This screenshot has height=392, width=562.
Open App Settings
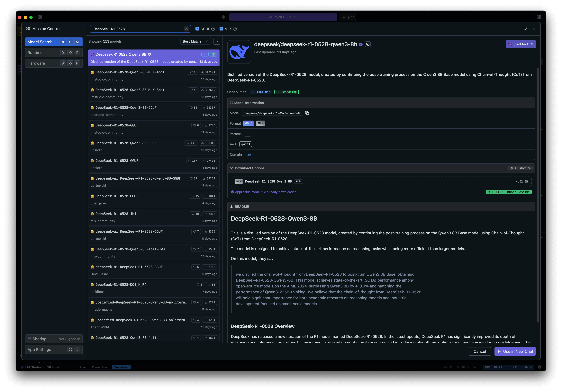pyautogui.click(x=54, y=350)
